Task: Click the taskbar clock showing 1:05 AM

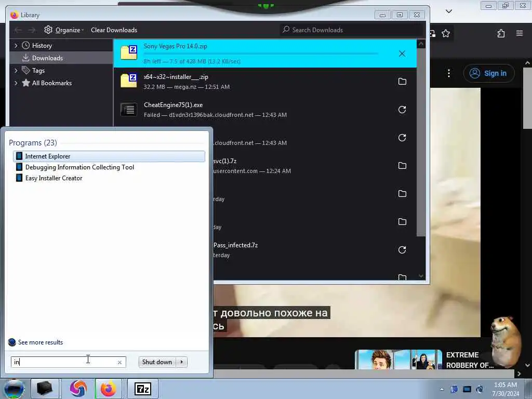Action: 506,389
